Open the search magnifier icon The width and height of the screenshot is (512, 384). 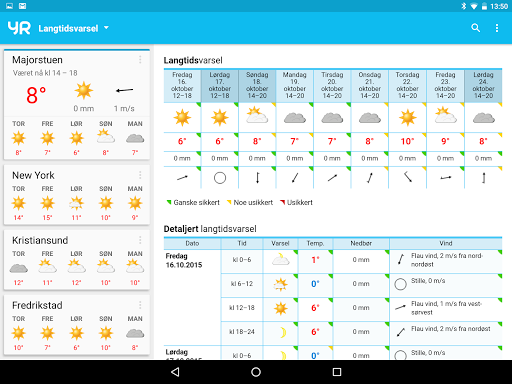(x=476, y=28)
